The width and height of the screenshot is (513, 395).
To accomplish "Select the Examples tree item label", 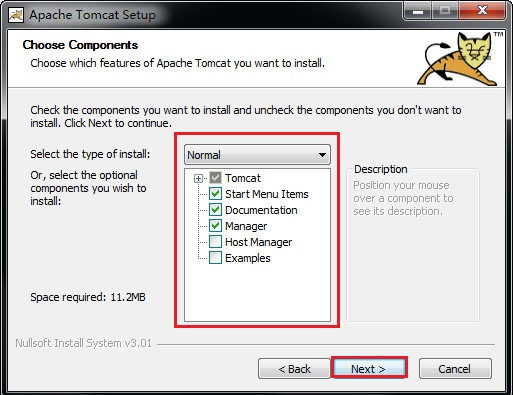I will (x=248, y=258).
